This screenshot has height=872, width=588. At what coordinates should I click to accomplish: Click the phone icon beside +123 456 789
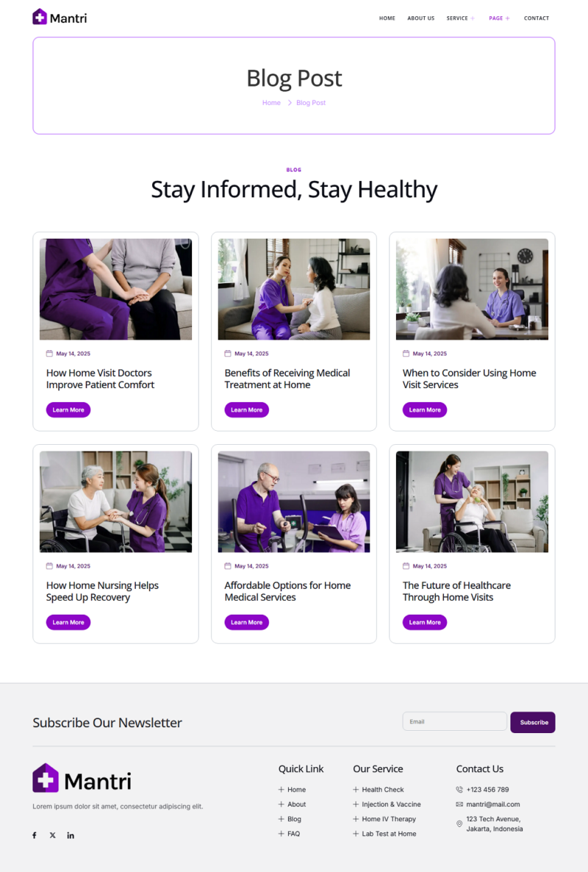pyautogui.click(x=459, y=790)
